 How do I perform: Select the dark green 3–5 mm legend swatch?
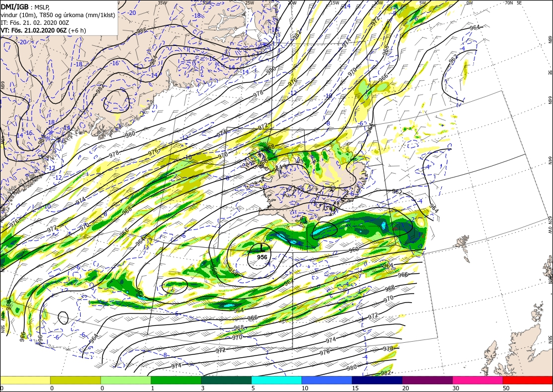[x=226, y=380]
